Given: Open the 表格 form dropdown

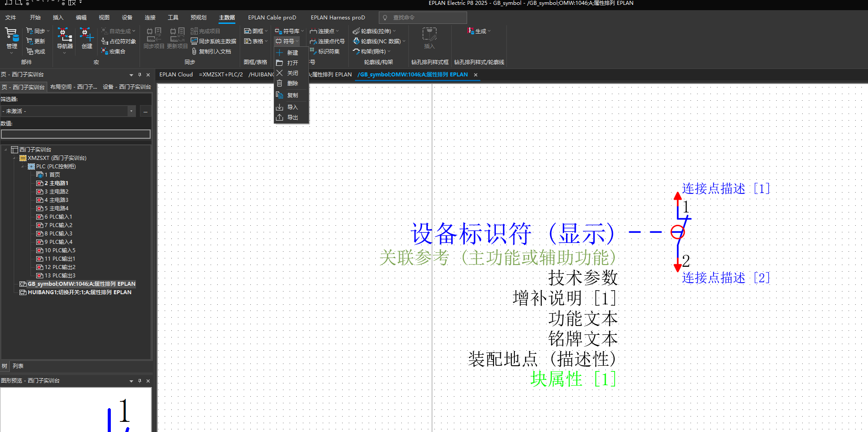Looking at the screenshot, I should click(x=256, y=41).
